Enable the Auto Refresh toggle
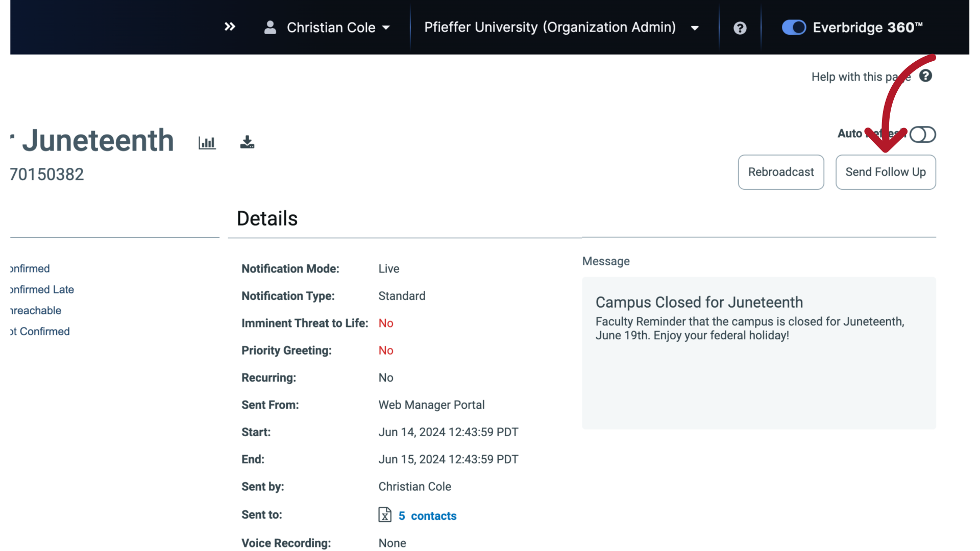This screenshot has width=980, height=551. coord(923,134)
